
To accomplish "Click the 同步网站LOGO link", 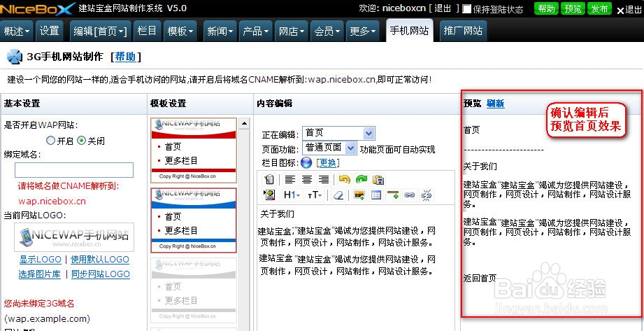I will point(101,274).
